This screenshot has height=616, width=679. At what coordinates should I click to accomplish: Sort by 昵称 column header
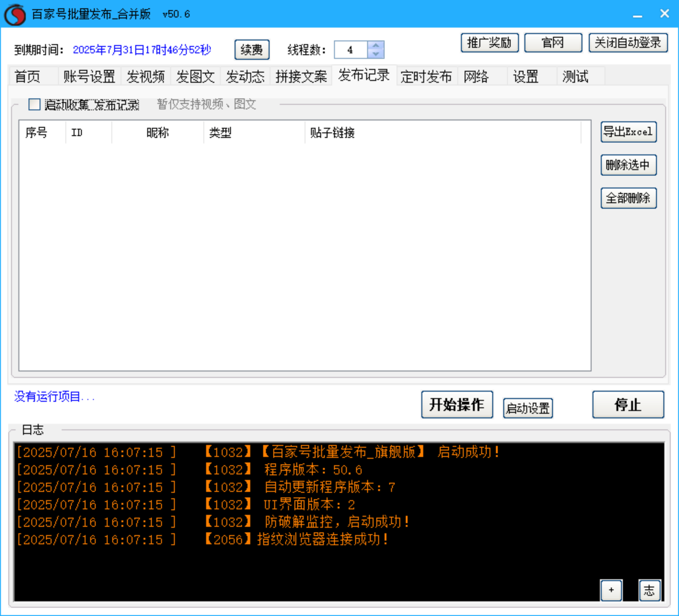point(158,132)
